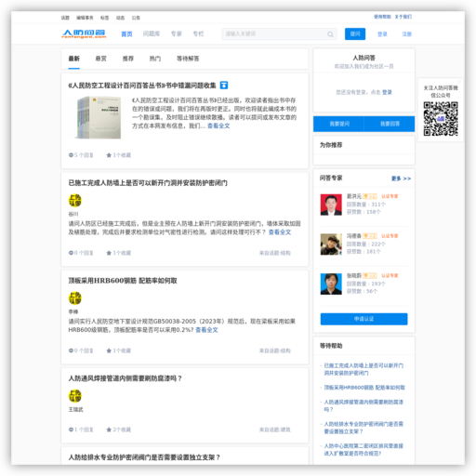Viewport: 476px width, 476px height.
Task: Open 动态 in the top bar
Action: click(120, 18)
